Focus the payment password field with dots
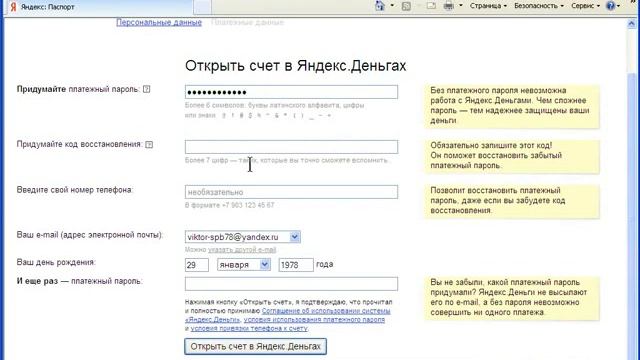Image resolution: width=640 pixels, height=360 pixels. pos(291,92)
